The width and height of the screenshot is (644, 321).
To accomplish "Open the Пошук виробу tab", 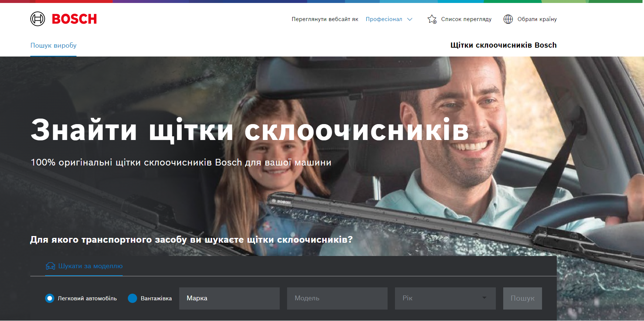I will (x=54, y=45).
